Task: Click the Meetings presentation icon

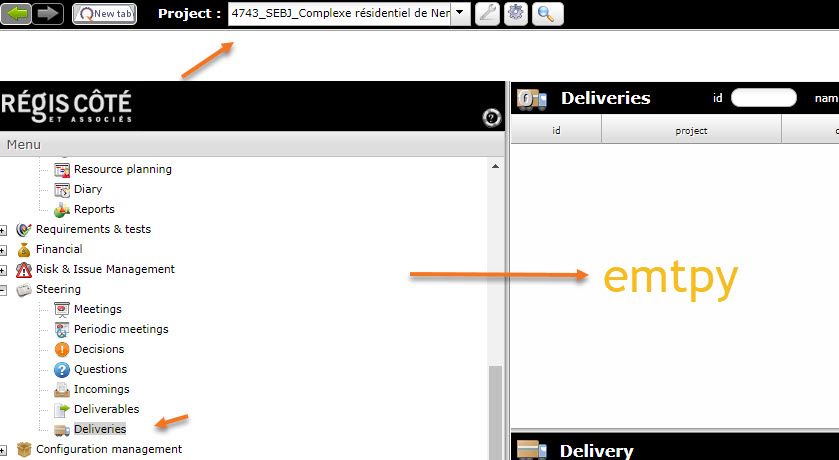Action: tap(62, 310)
